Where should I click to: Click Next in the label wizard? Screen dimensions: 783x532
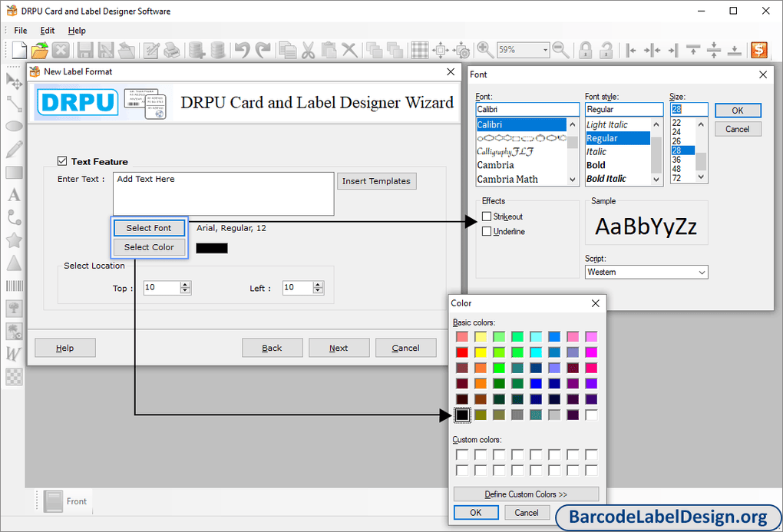tap(339, 348)
